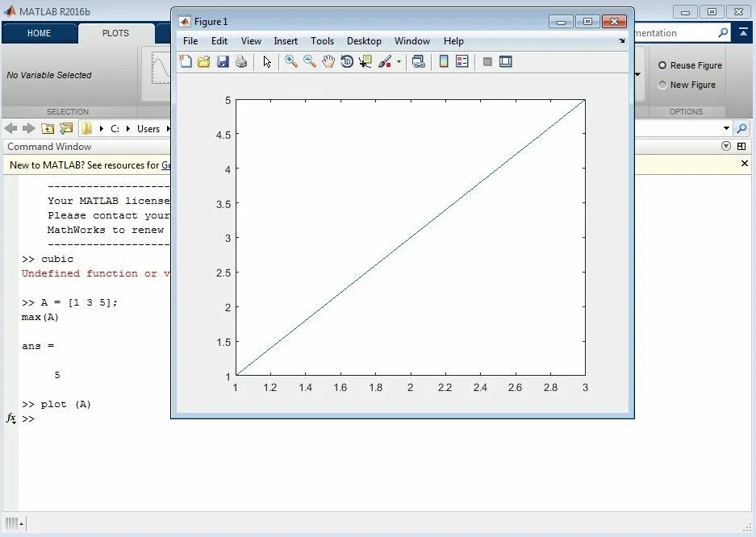Click the red 'Undefined function' error text
Screen dimensions: 756x537
tap(95, 273)
